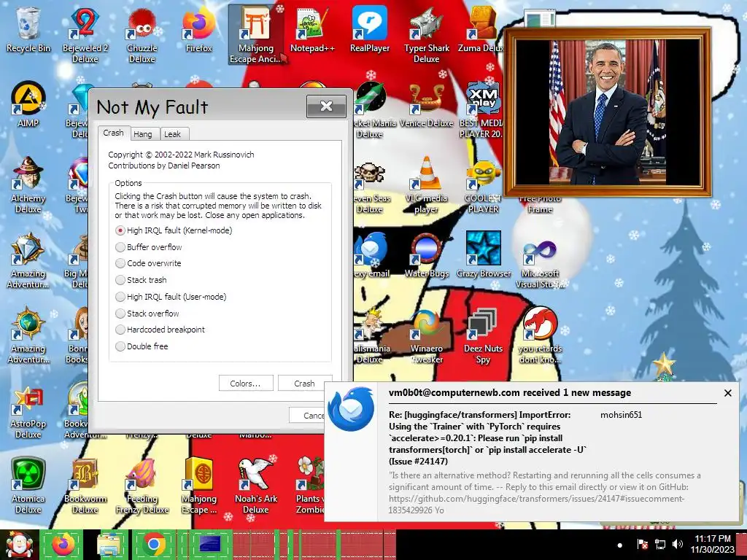Launch RealPlayer desktop shortcut
The width and height of the screenshot is (747, 560).
point(370,29)
